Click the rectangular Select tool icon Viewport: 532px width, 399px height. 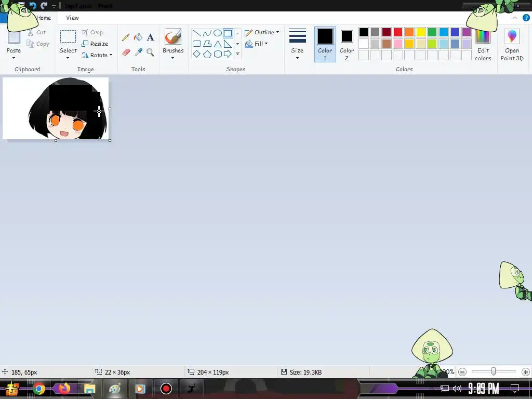pos(68,37)
